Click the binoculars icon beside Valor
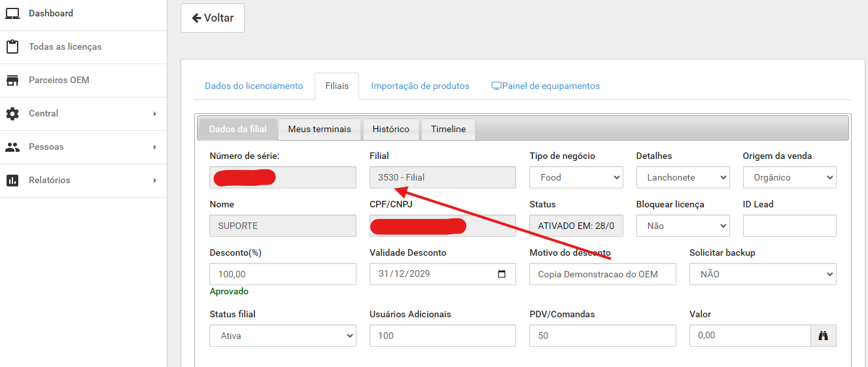This screenshot has height=367, width=868. (x=824, y=336)
